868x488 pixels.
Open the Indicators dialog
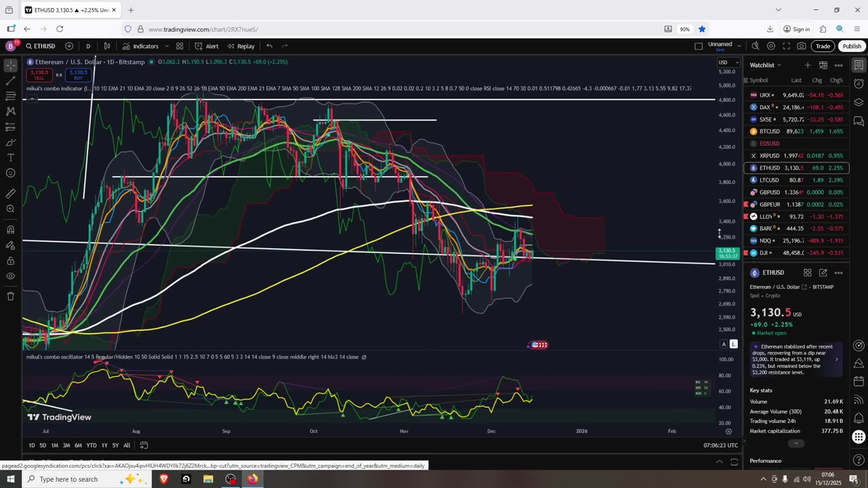coord(140,46)
